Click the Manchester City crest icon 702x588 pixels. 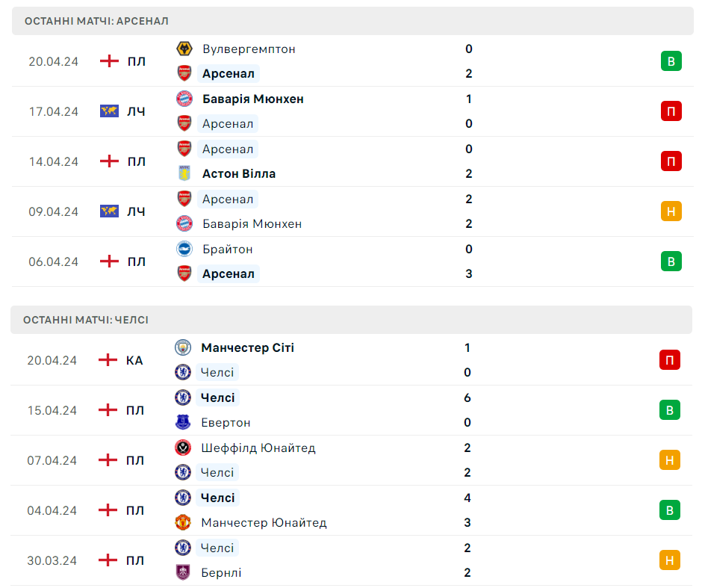[x=183, y=347]
